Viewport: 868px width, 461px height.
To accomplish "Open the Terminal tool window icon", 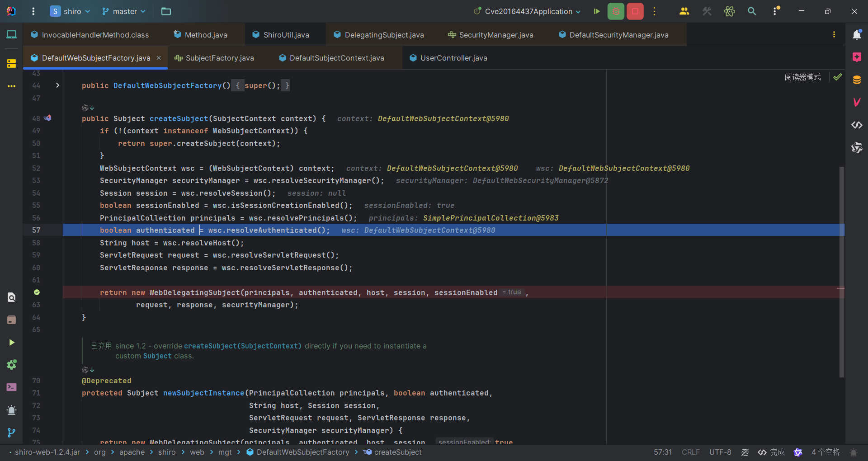I will point(12,387).
